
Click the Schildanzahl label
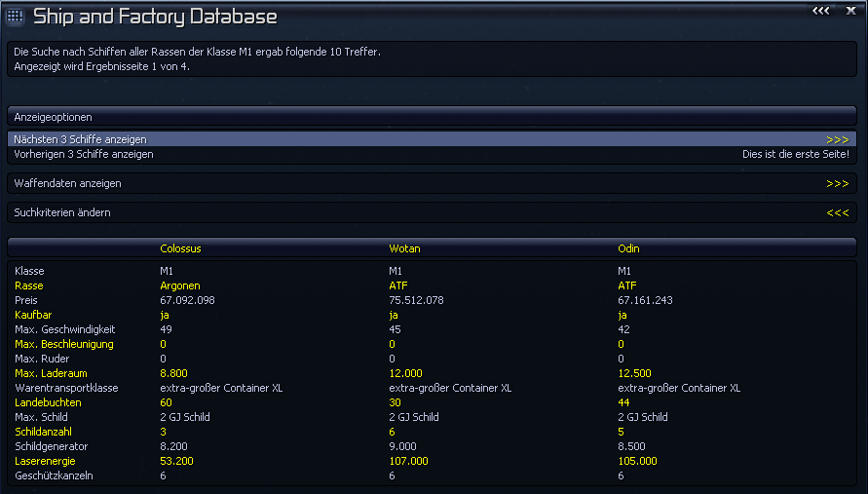43,432
